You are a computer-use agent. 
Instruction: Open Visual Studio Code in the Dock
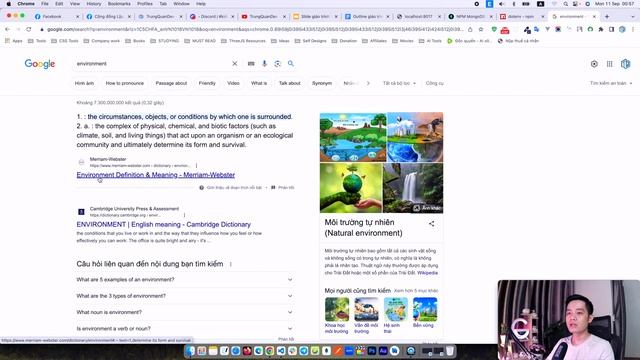(x=281, y=351)
